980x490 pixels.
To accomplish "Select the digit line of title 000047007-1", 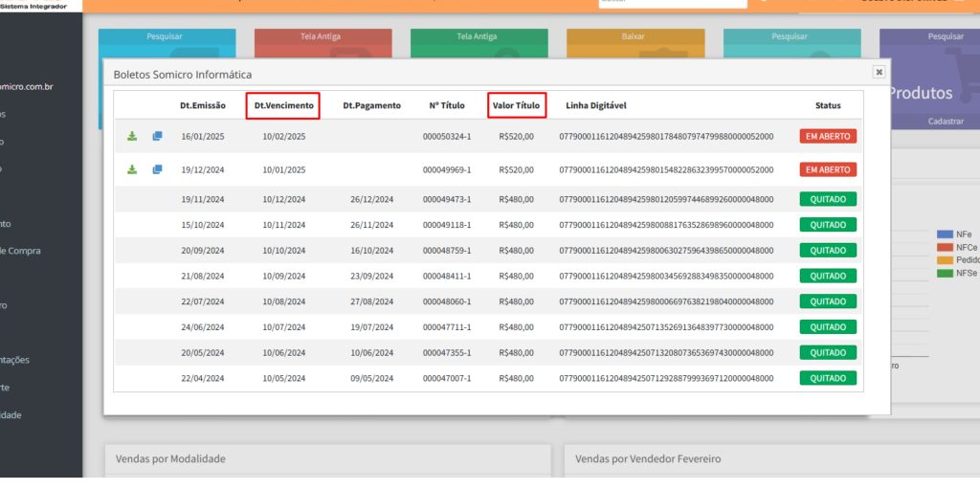I will [666, 378].
